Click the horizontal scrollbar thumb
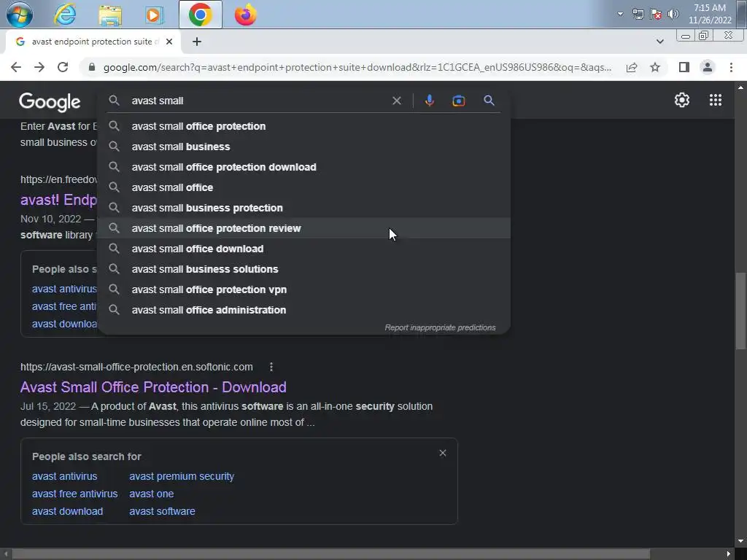Image resolution: width=747 pixels, height=560 pixels. click(x=330, y=554)
